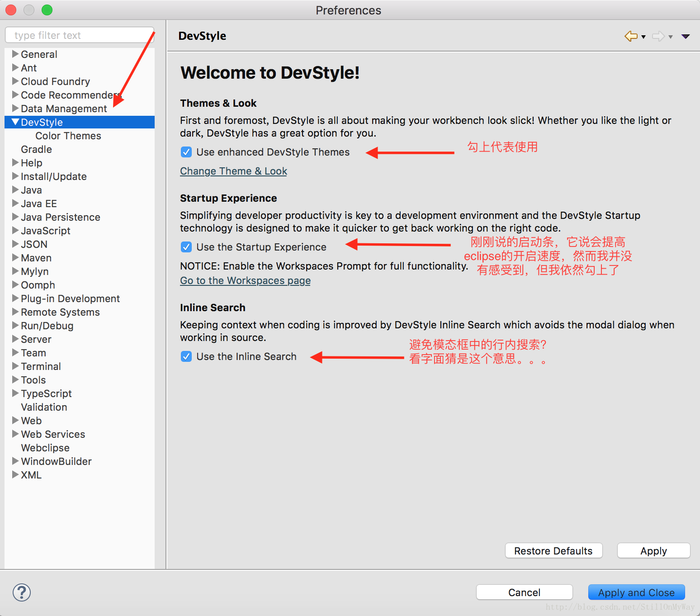
Task: Click Apply and Close button
Action: 636,592
